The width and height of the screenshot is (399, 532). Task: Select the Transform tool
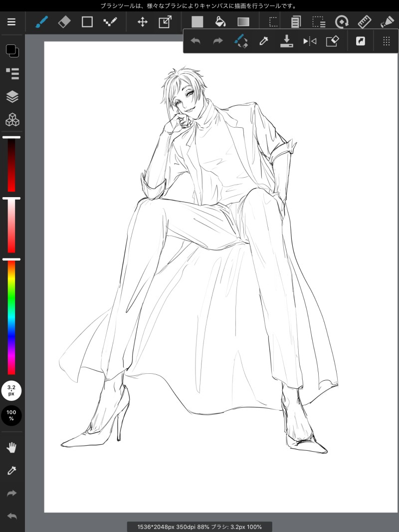(x=165, y=22)
